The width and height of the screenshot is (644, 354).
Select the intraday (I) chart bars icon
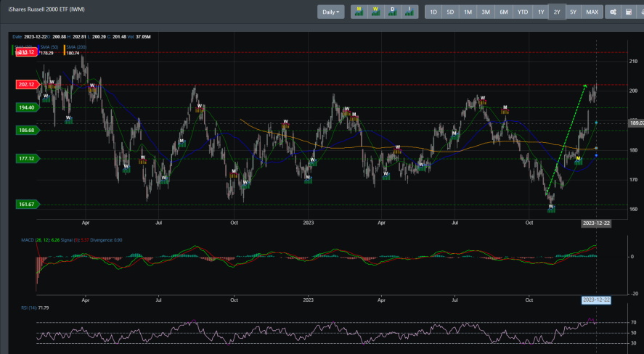pos(409,12)
